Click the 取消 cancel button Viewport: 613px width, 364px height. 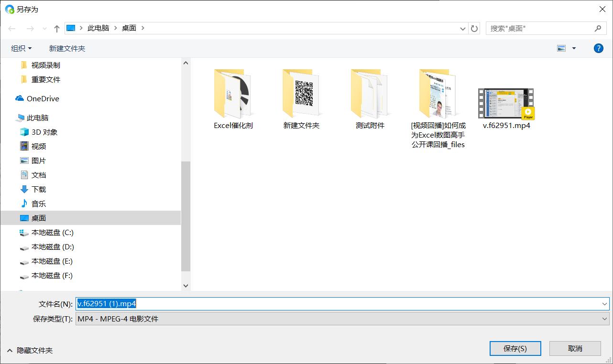(x=575, y=348)
